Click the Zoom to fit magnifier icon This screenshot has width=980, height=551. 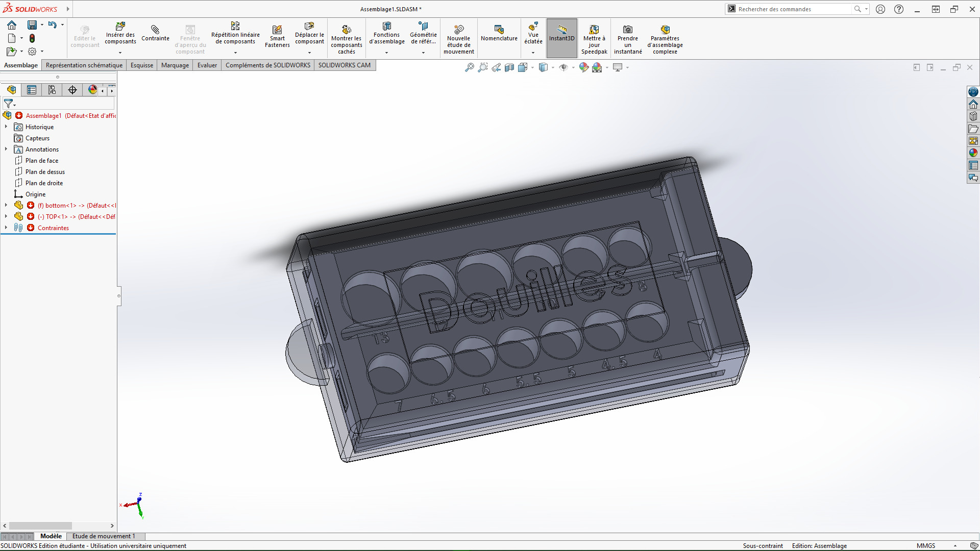coord(469,67)
